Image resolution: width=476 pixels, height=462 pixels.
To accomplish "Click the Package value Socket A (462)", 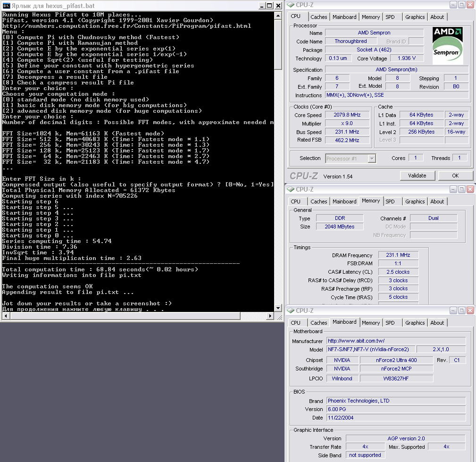I will [x=374, y=50].
